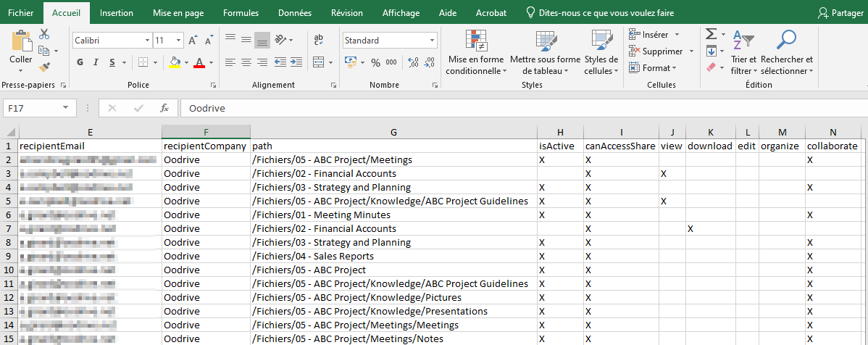Open the Nombre group dialog launcher
The image size is (868, 345).
coord(435,86)
